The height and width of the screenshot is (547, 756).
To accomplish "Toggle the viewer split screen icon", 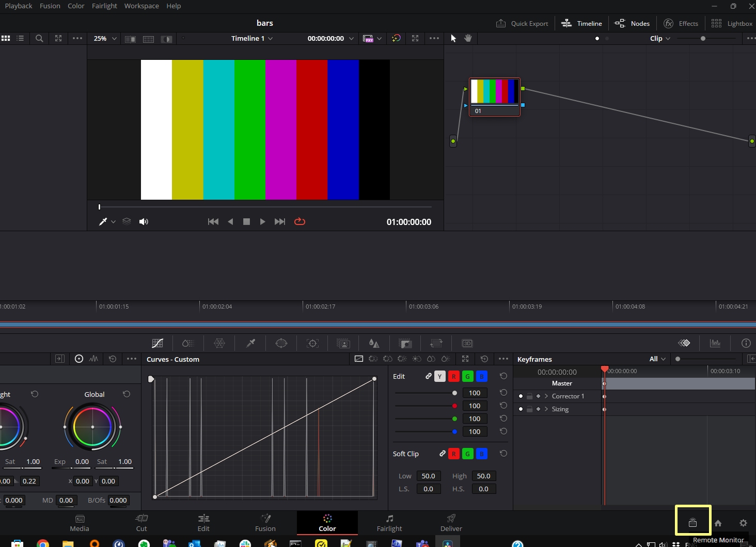I will point(149,39).
